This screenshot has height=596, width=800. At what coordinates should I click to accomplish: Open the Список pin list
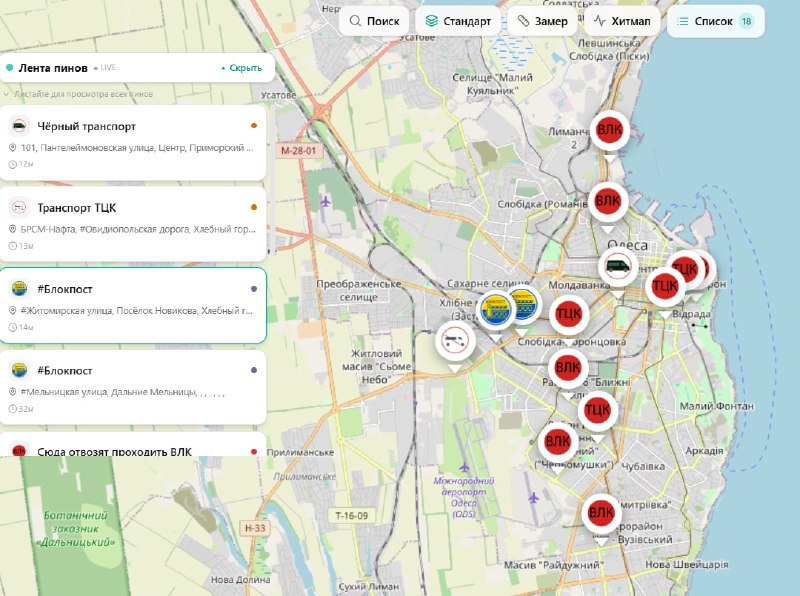[x=715, y=21]
